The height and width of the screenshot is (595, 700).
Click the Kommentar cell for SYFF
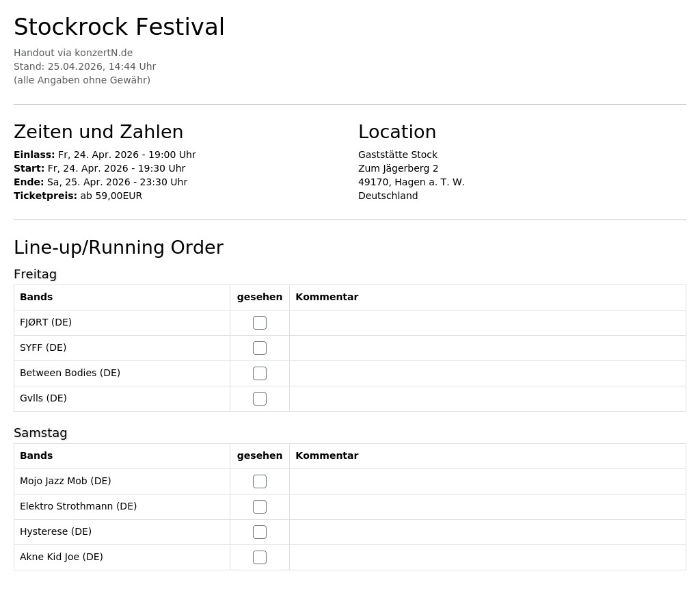(487, 348)
